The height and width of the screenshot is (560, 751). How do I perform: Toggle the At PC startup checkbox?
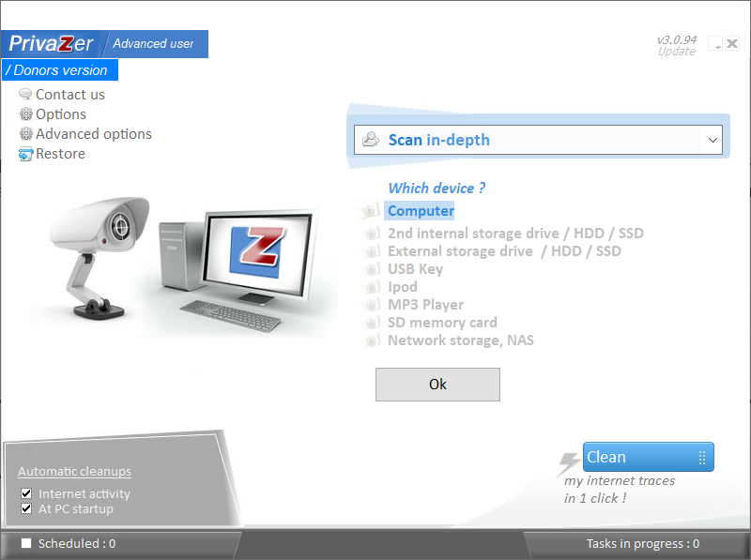[x=26, y=508]
